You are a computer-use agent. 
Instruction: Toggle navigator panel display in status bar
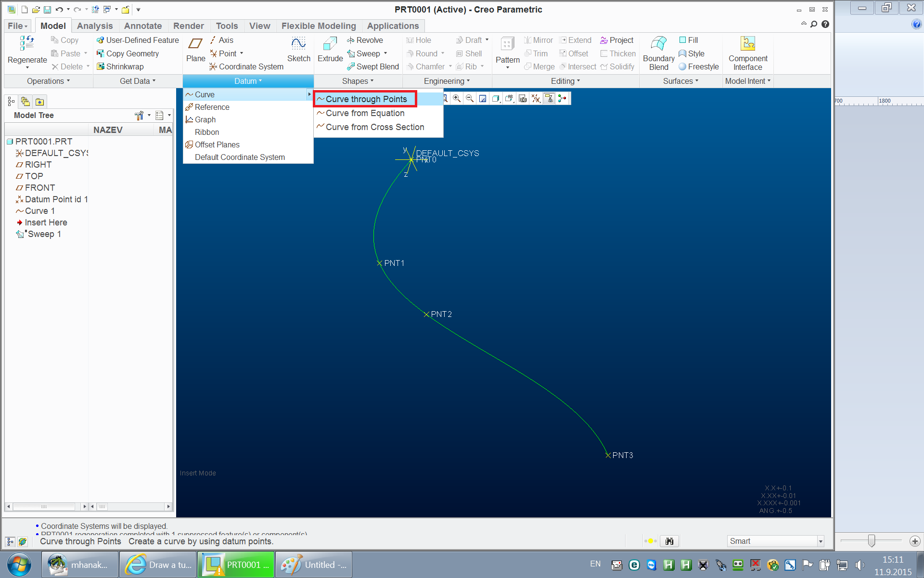[x=10, y=541]
